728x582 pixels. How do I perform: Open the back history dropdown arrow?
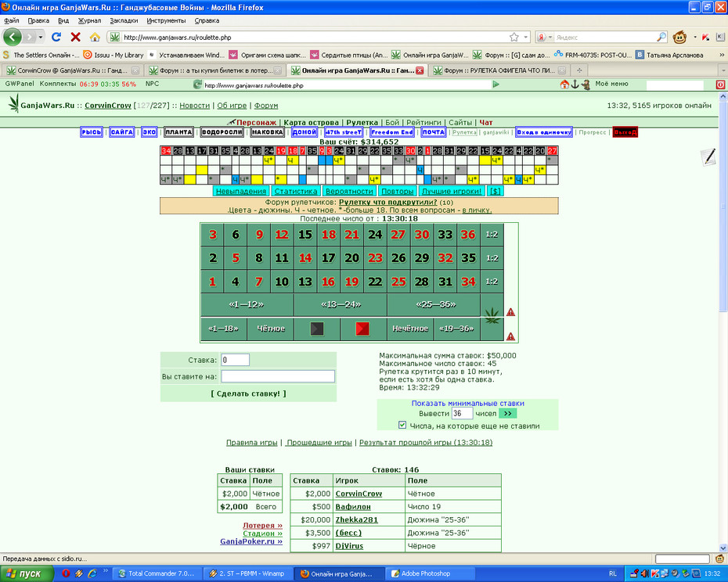41,37
